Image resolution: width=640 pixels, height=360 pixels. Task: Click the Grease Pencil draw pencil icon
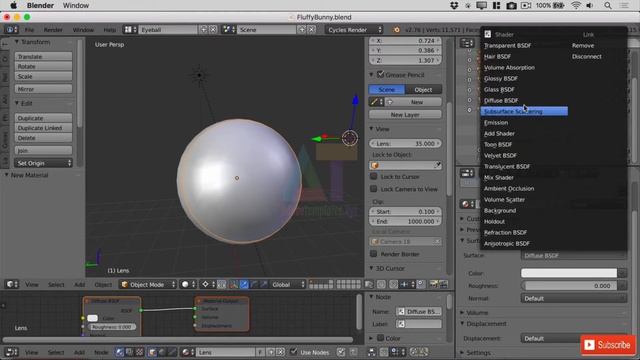point(375,102)
